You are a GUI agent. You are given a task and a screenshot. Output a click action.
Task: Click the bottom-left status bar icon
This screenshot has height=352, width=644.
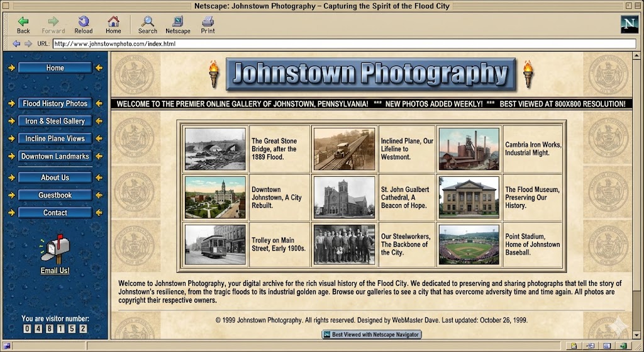pyautogui.click(x=6, y=346)
